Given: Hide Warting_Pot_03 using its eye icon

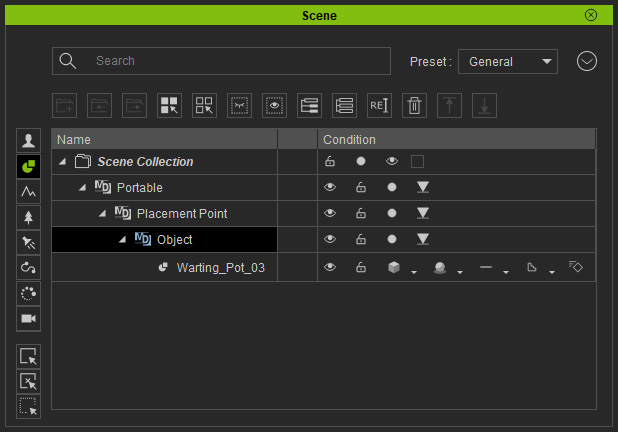Looking at the screenshot, I should [x=330, y=267].
